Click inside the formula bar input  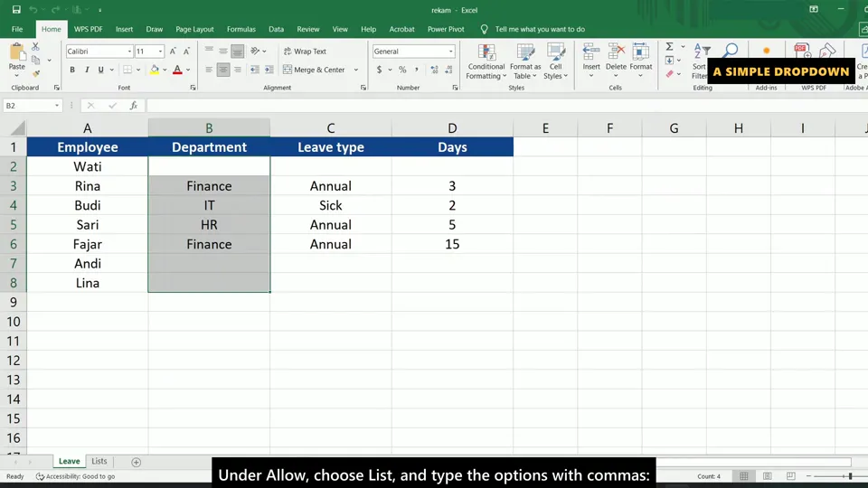point(506,105)
